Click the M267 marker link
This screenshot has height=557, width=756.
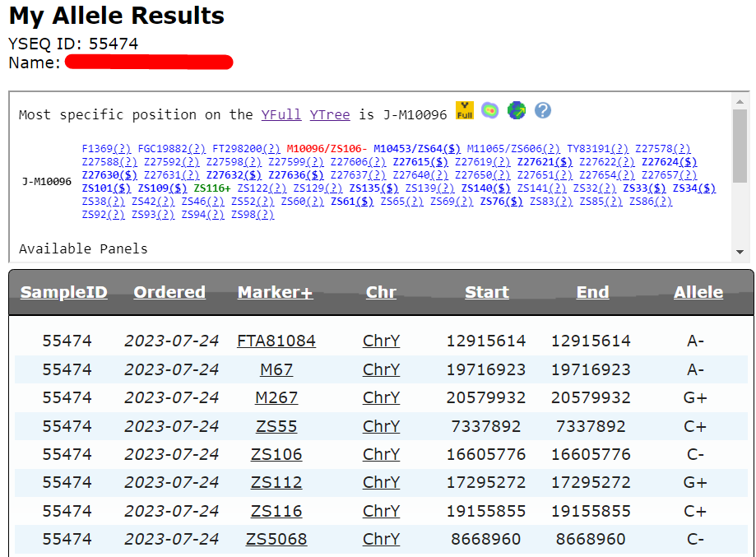(x=276, y=397)
